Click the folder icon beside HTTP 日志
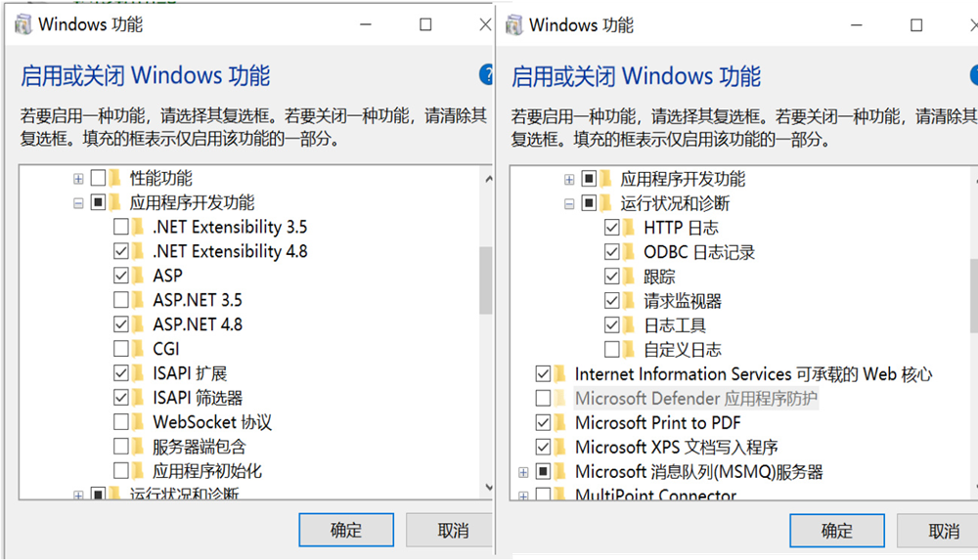 point(629,228)
